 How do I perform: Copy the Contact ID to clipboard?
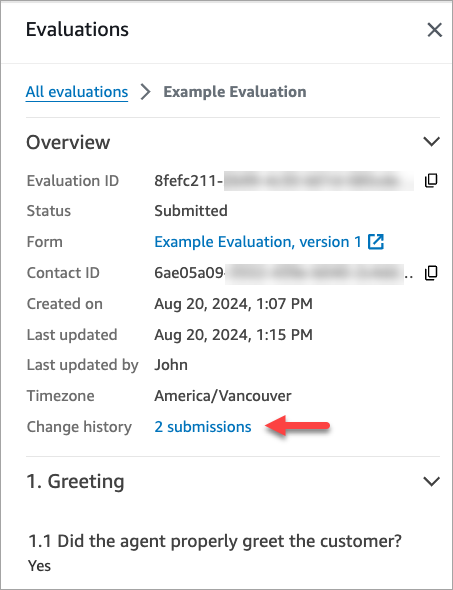pyautogui.click(x=431, y=273)
